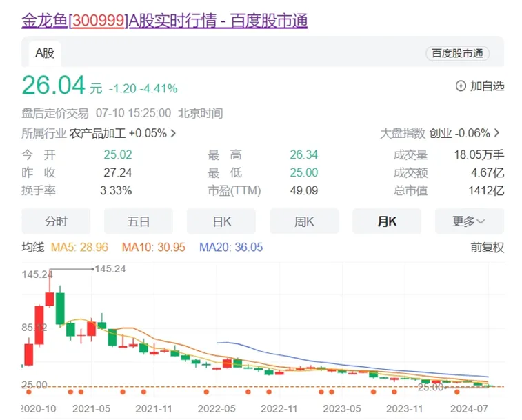This screenshot has width=522, height=420.
Task: Click the MA10: 30.95 indicator label
Action: [154, 248]
